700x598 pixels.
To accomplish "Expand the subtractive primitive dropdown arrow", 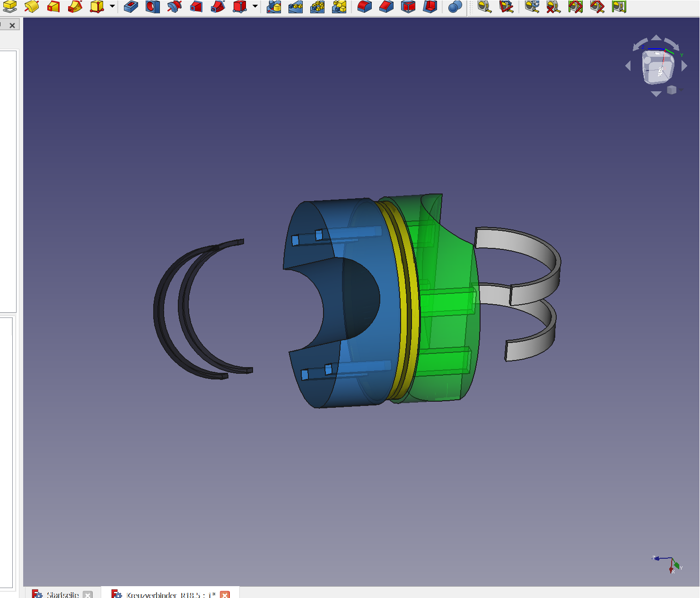I will (x=255, y=7).
